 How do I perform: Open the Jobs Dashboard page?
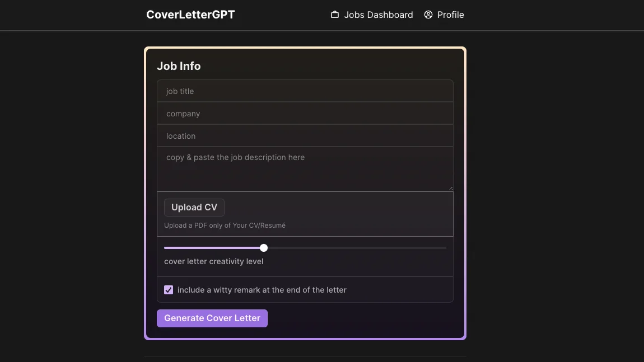[378, 15]
